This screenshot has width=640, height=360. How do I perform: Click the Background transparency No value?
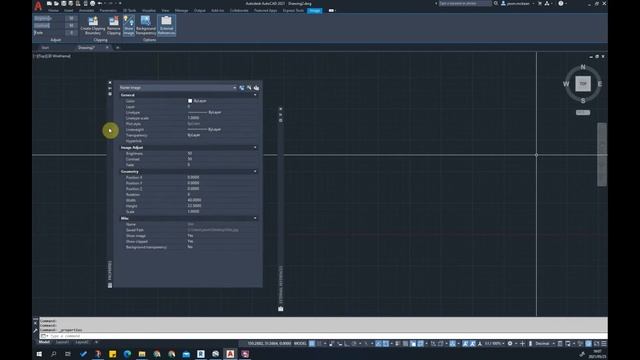click(190, 247)
